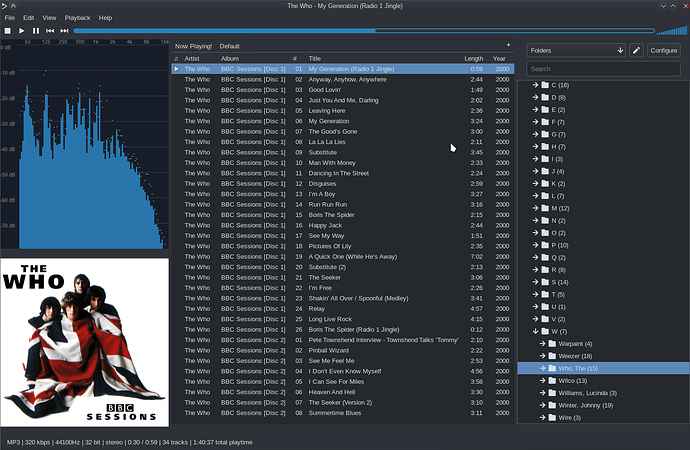
Task: Click the play button icon
Action: [22, 31]
